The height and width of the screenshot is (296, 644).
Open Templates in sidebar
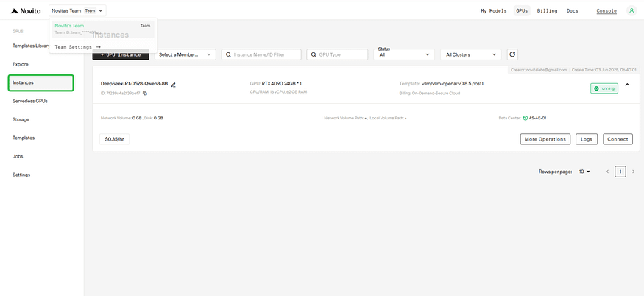pos(24,138)
